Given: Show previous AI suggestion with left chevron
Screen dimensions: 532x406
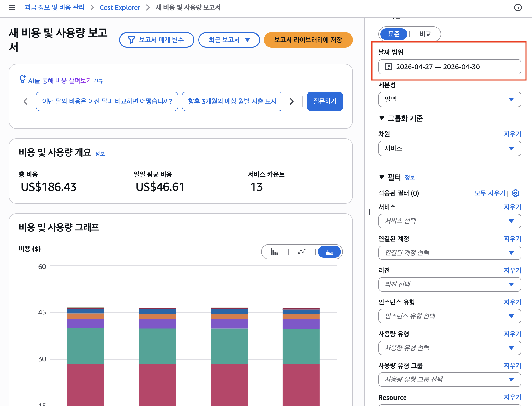Looking at the screenshot, I should pos(25,101).
